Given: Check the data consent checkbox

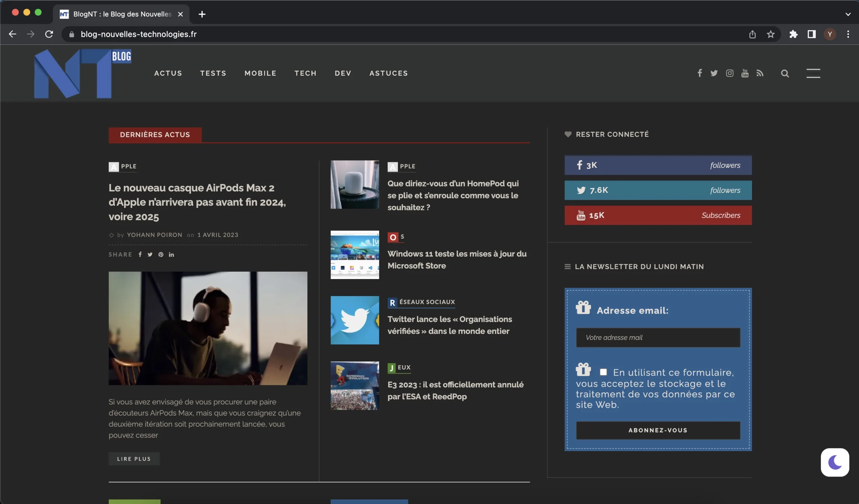Looking at the screenshot, I should (x=603, y=372).
